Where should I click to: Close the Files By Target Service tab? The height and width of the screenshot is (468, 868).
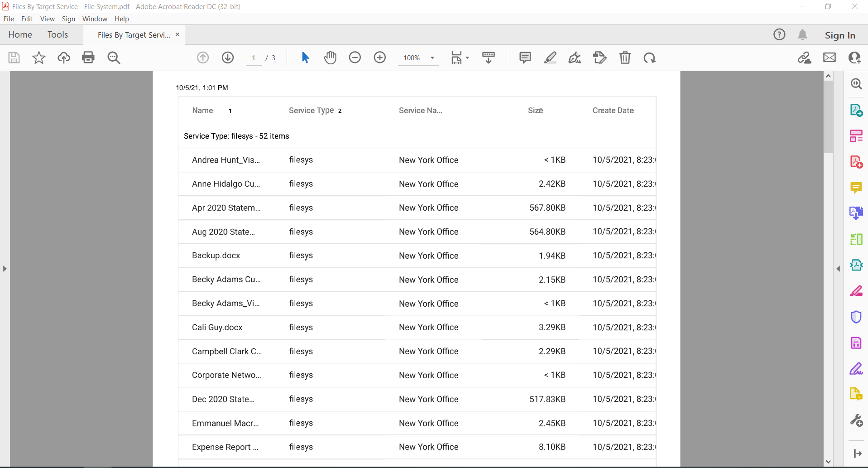point(177,35)
